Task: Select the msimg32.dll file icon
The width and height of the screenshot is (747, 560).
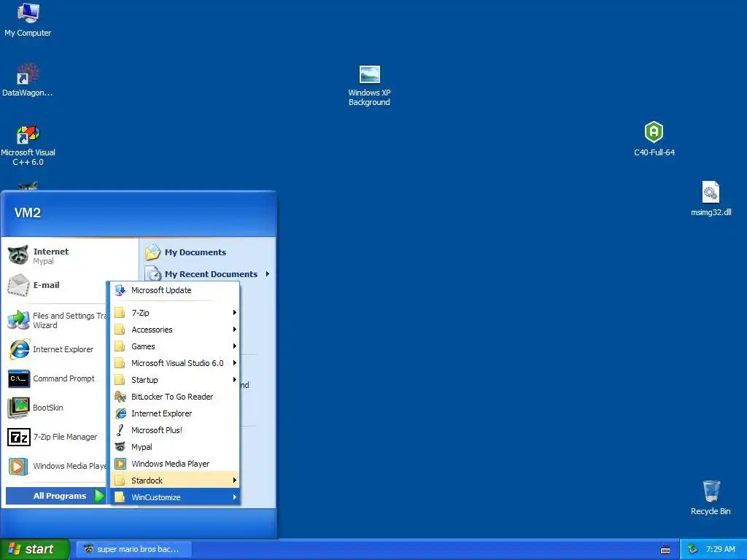Action: pos(711,198)
